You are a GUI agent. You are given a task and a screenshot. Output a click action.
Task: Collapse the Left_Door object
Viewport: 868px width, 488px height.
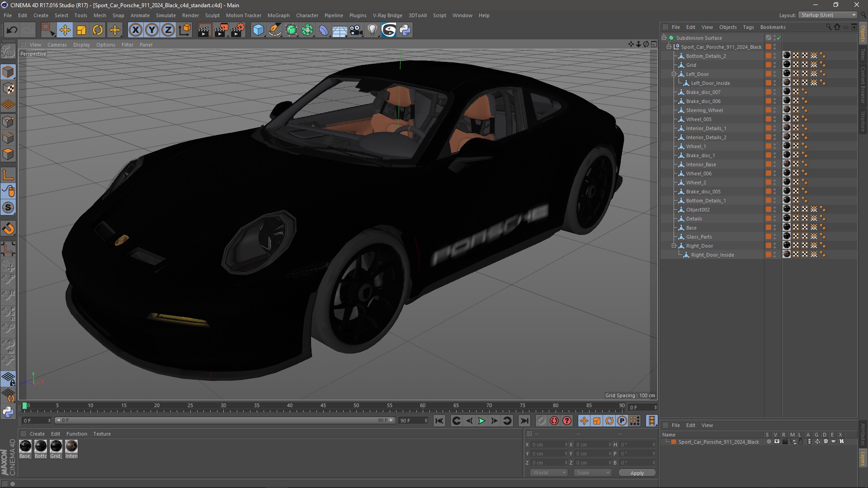coord(674,74)
